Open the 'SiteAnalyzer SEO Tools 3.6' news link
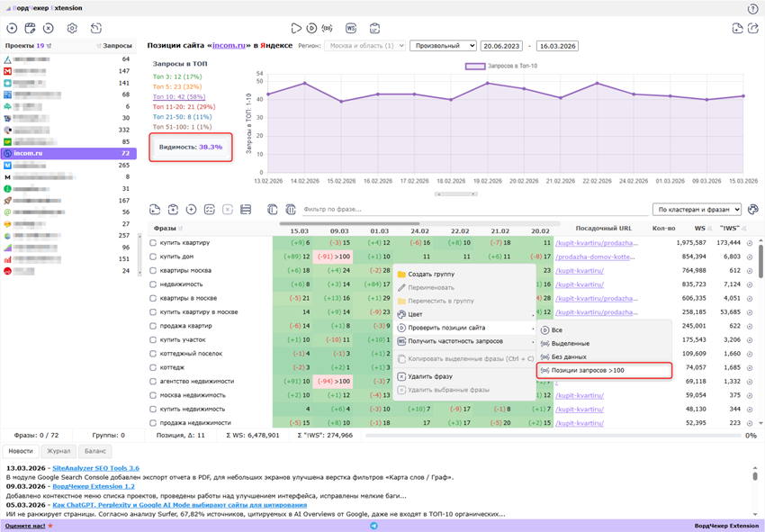This screenshot has width=765, height=532. click(x=95, y=468)
